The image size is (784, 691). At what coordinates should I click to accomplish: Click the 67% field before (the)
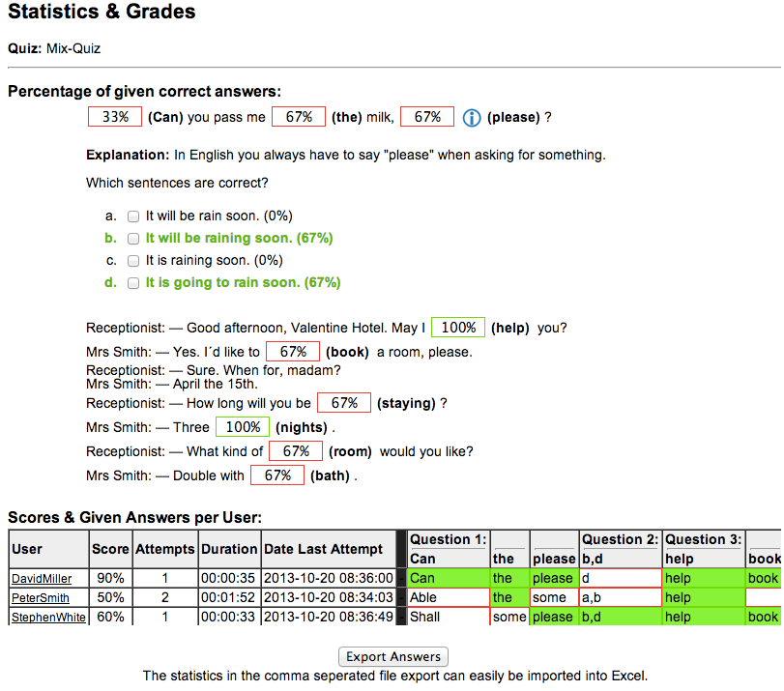[x=298, y=117]
